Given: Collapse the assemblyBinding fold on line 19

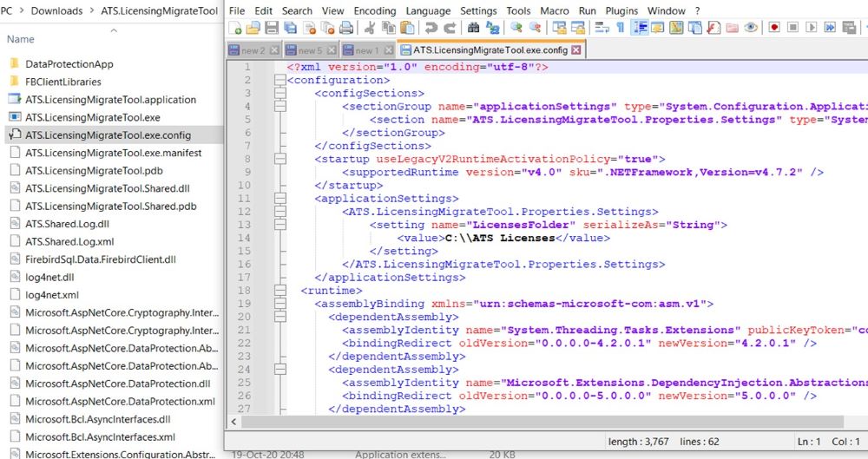Looking at the screenshot, I should tap(279, 305).
